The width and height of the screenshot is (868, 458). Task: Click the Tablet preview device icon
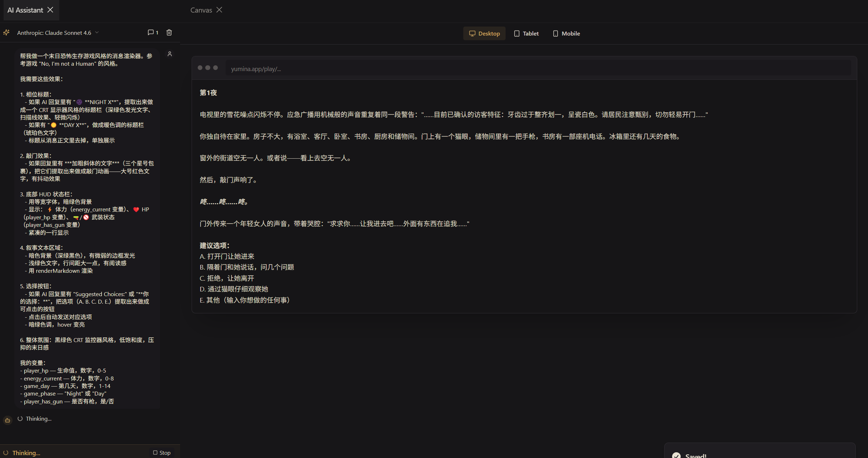[x=517, y=33]
